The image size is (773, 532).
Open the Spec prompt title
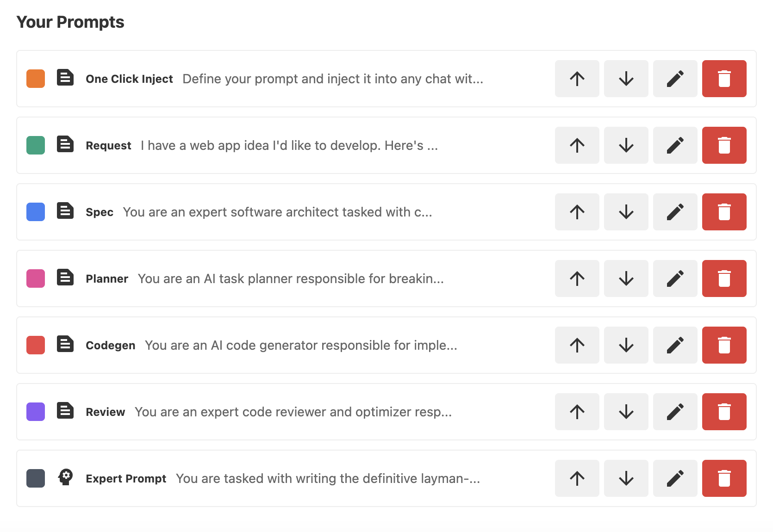(100, 212)
